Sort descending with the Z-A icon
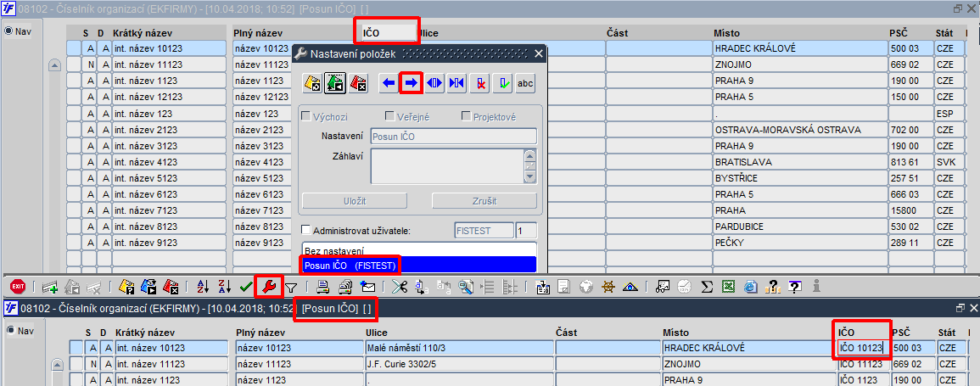This screenshot has height=386, width=980. pos(225,287)
